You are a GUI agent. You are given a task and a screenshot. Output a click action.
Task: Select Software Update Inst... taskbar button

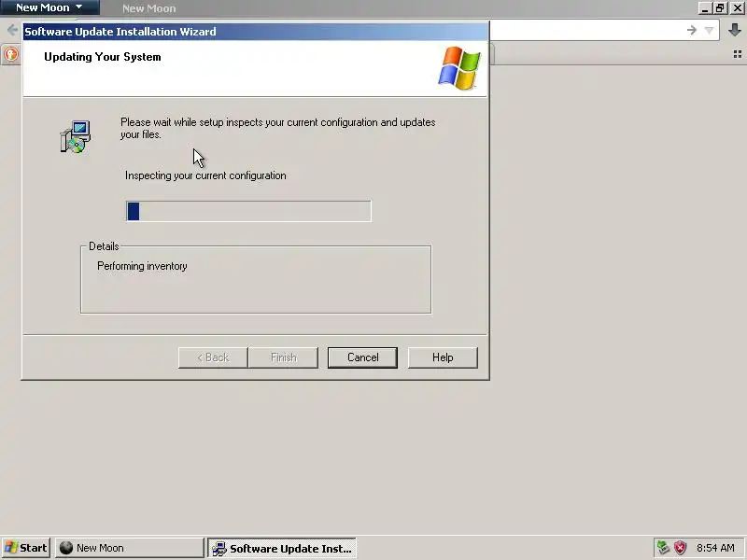pyautogui.click(x=282, y=548)
